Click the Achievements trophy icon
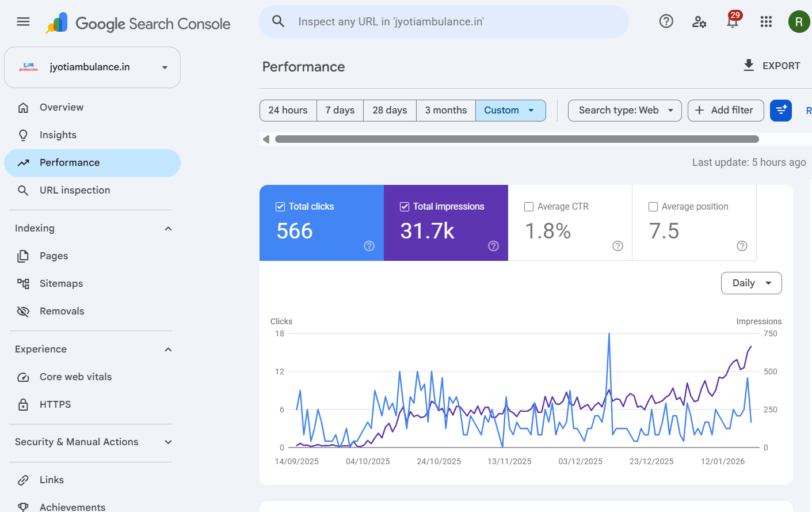This screenshot has width=812, height=512. 23,507
